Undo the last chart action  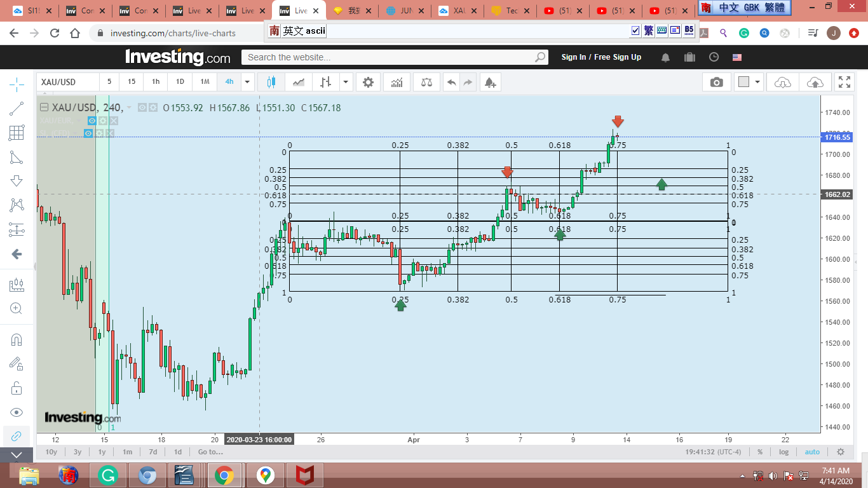(451, 82)
